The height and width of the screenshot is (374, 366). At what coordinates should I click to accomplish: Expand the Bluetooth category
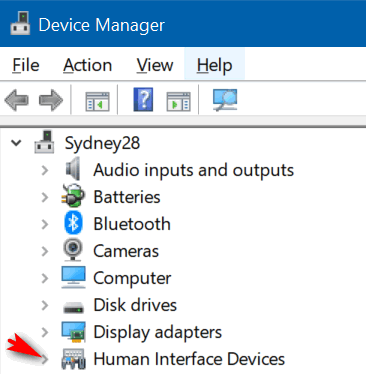(45, 224)
